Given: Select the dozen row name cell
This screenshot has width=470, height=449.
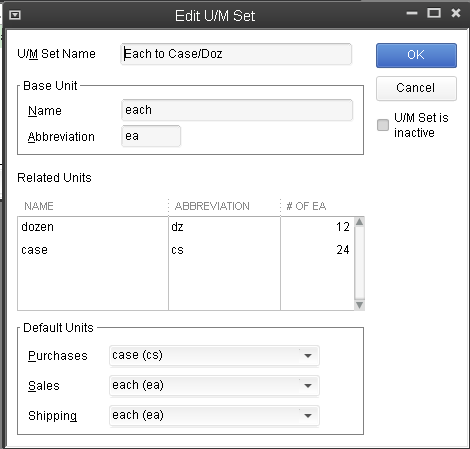Looking at the screenshot, I should [93, 227].
